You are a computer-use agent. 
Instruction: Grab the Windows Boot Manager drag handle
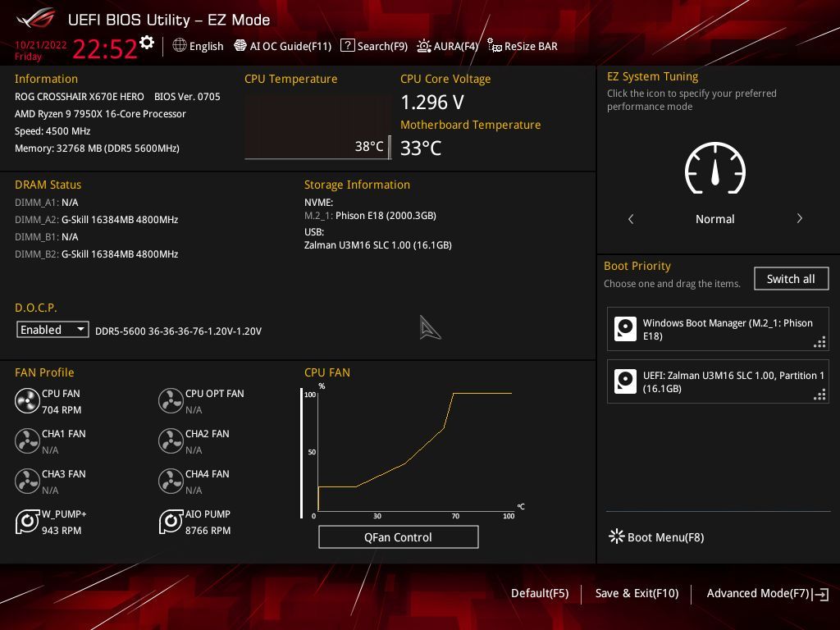(819, 342)
